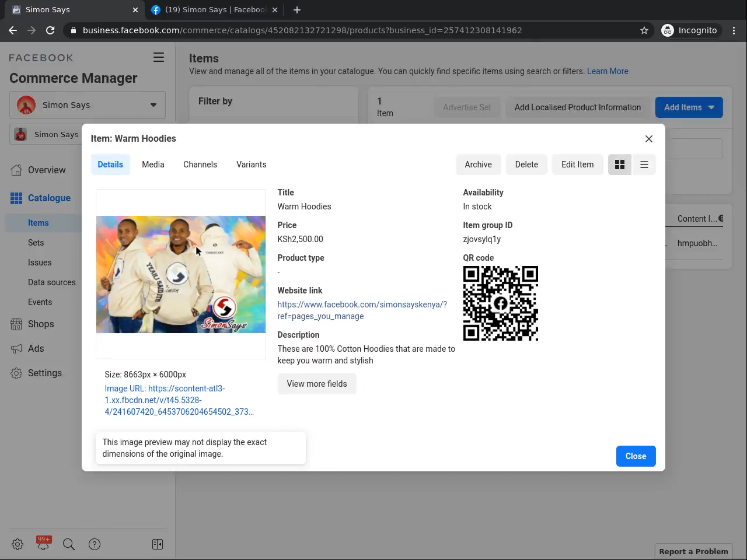Switch to grid view layout

[x=620, y=164]
